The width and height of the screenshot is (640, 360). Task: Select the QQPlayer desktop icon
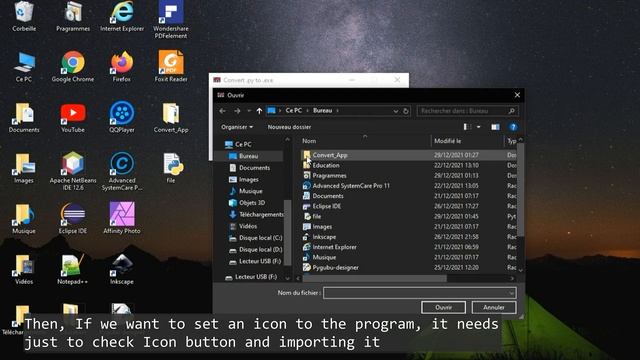pyautogui.click(x=122, y=118)
